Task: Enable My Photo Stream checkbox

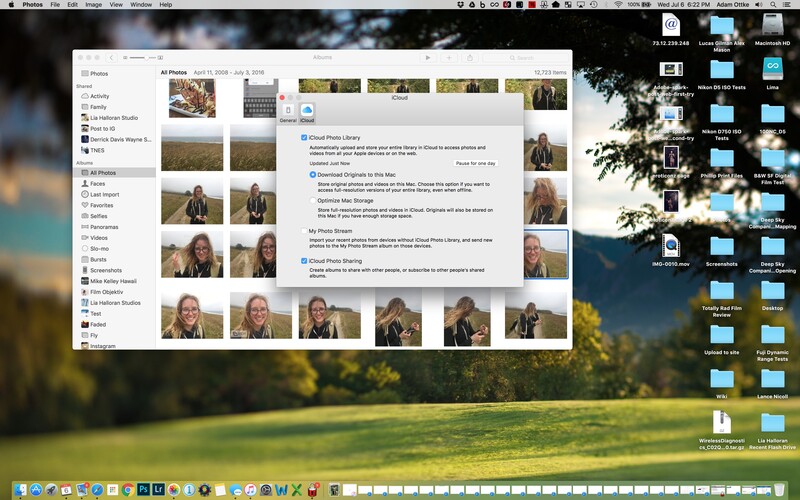Action: [304, 231]
